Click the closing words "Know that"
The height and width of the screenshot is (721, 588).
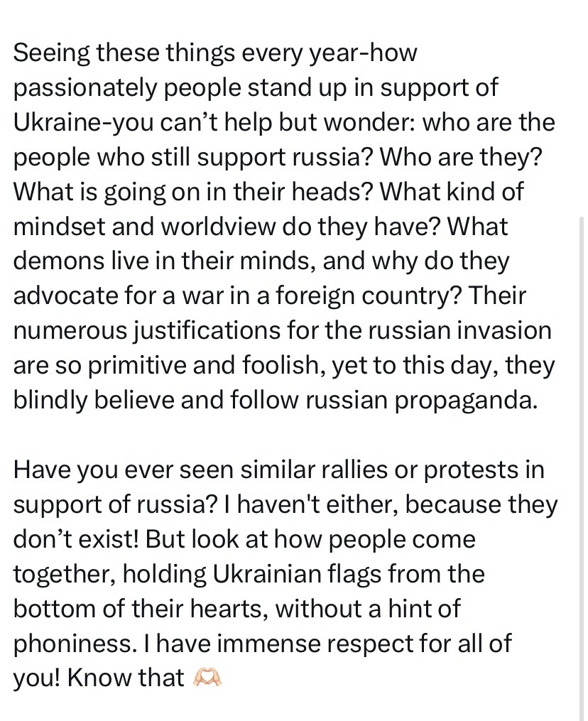pos(126,678)
